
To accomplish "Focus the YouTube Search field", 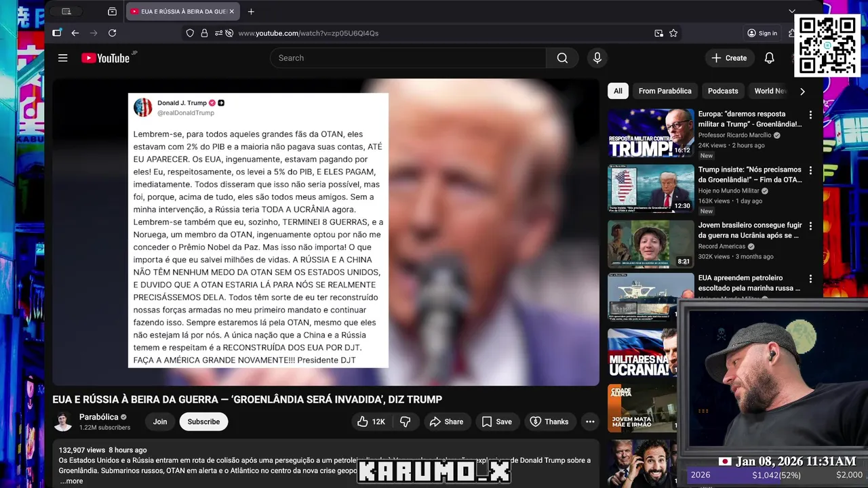I will pyautogui.click(x=408, y=58).
